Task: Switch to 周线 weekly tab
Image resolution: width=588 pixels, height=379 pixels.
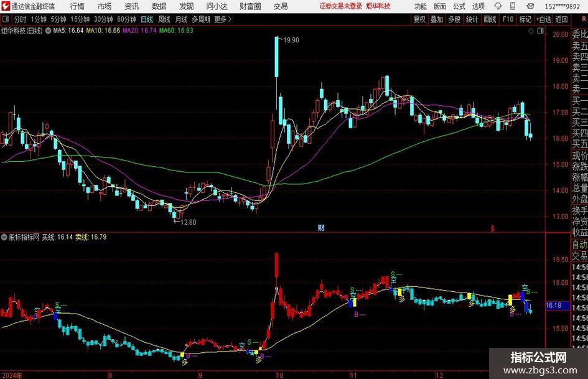Action: pos(164,19)
